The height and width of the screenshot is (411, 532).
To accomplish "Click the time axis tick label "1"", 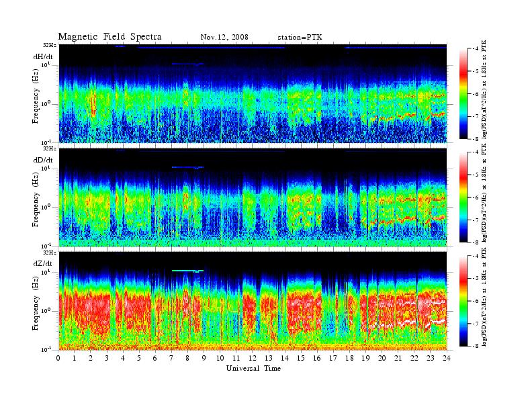I will (75, 358).
